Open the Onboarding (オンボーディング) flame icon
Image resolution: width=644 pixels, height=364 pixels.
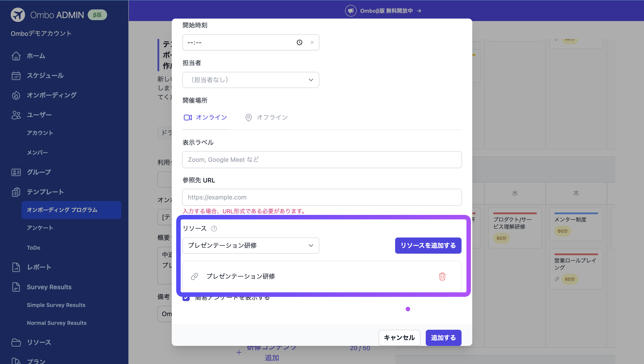tap(16, 95)
